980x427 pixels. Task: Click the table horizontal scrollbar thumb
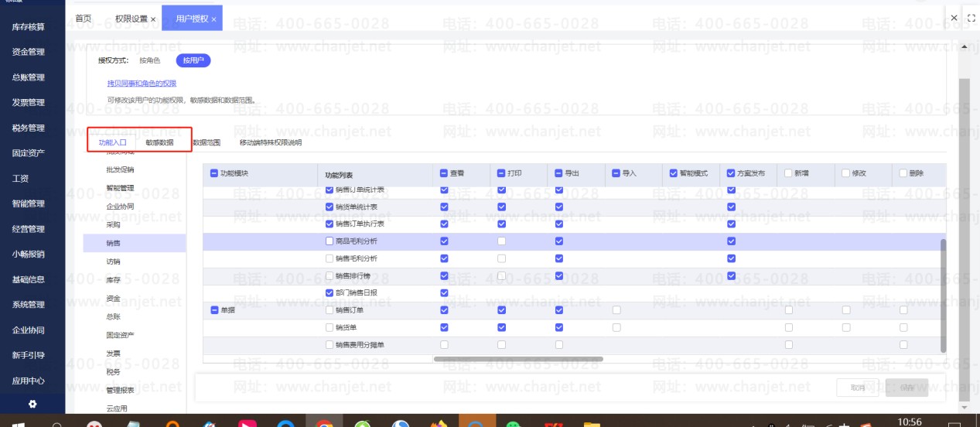tap(518, 359)
